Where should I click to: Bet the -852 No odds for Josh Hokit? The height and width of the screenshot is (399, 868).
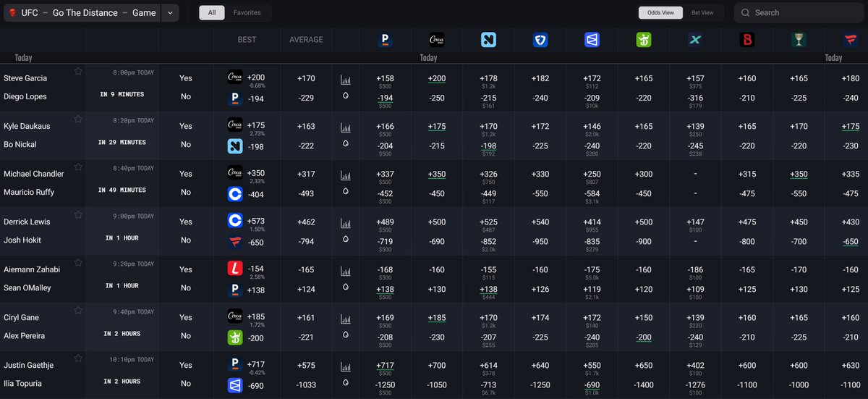[489, 241]
